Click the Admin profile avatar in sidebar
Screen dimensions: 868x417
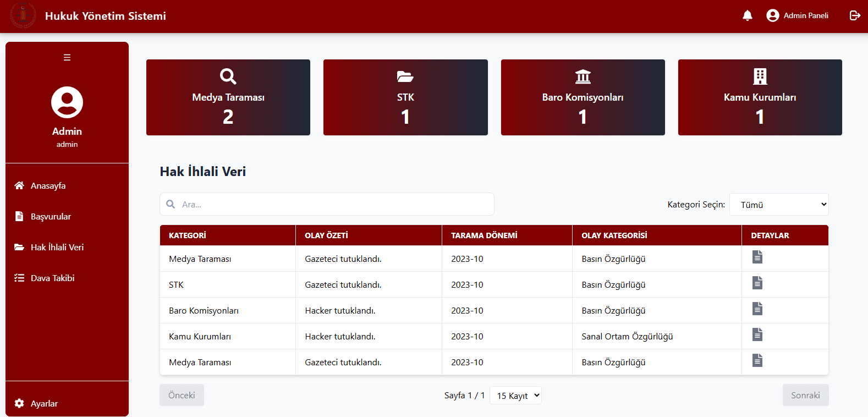coord(67,102)
